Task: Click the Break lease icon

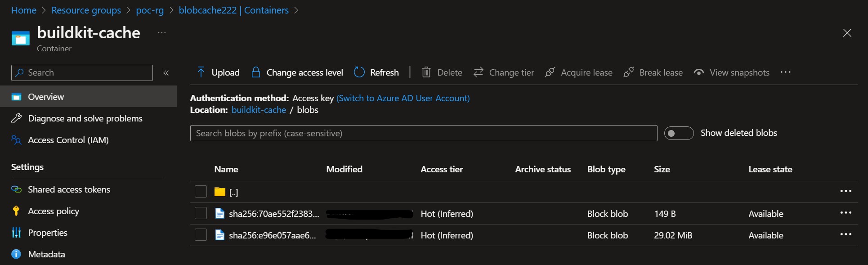Action: click(629, 72)
